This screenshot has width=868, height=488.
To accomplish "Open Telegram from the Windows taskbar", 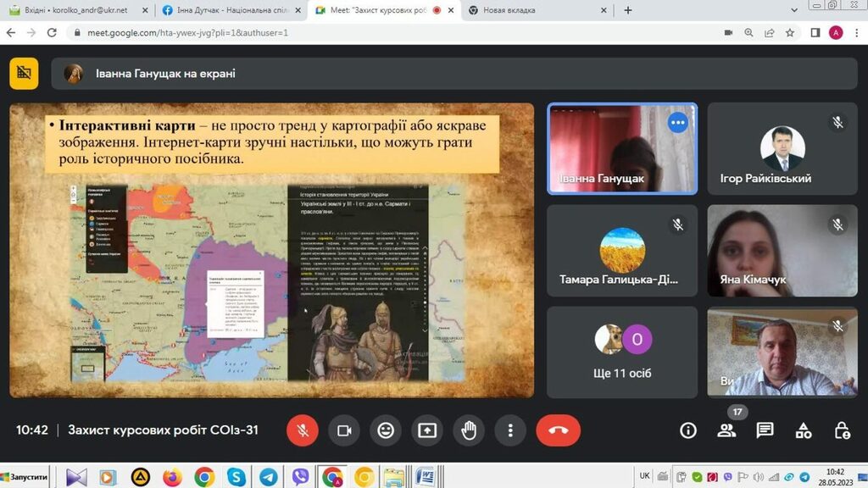I will click(x=268, y=476).
